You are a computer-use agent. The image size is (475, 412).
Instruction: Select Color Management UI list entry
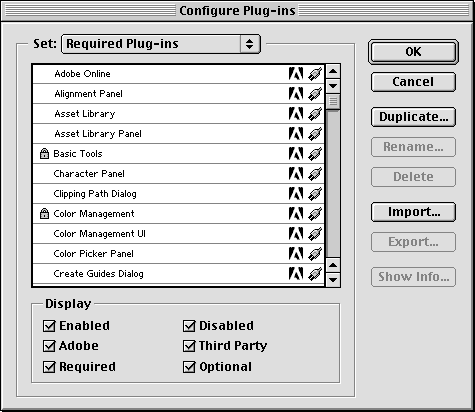[178, 234]
